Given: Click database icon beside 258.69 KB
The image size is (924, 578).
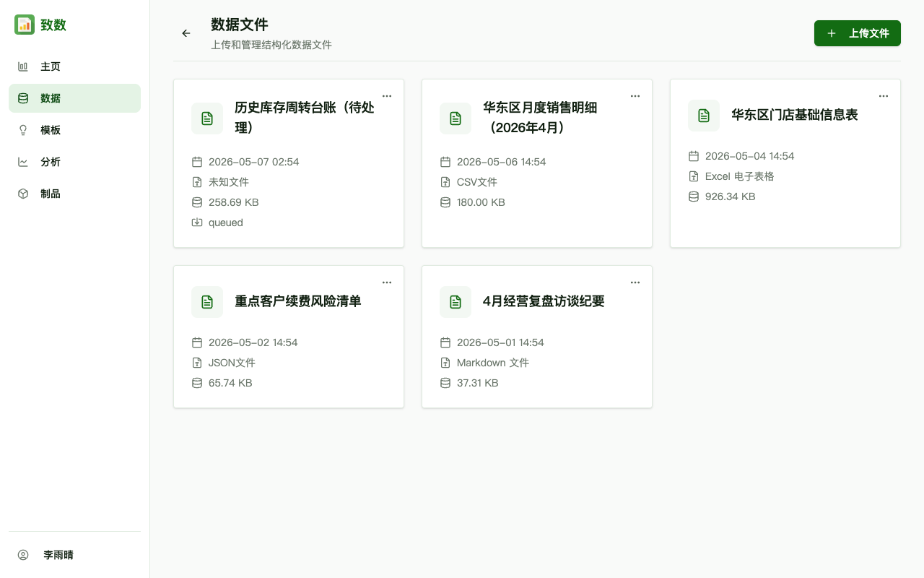Looking at the screenshot, I should click(x=197, y=202).
